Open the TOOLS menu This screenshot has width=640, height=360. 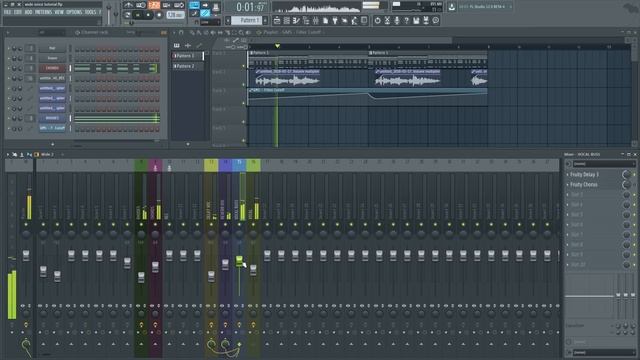tap(90, 12)
